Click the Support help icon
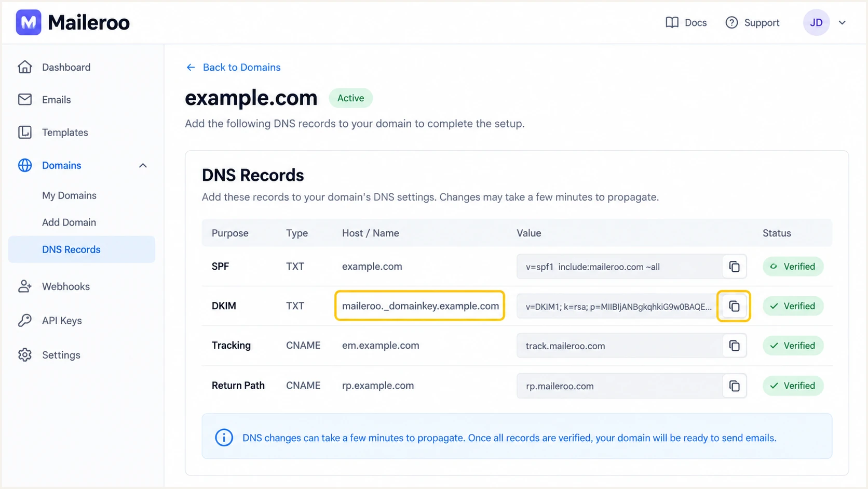The width and height of the screenshot is (868, 489). tap(731, 22)
